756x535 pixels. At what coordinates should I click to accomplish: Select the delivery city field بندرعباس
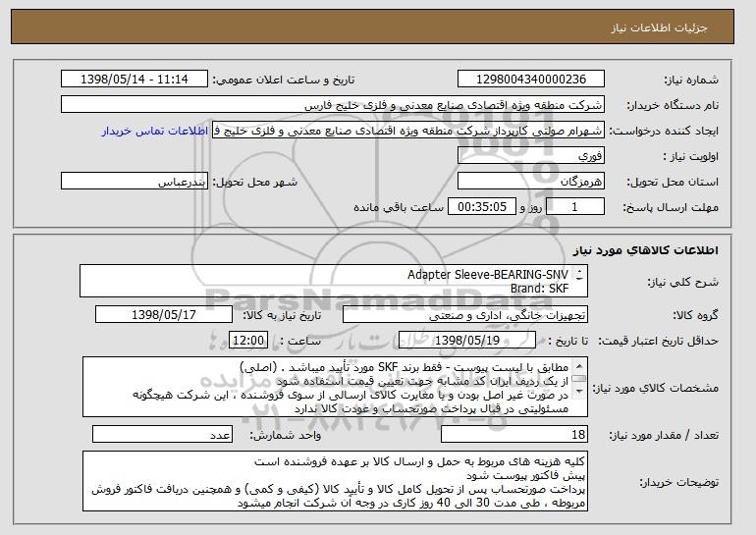click(x=135, y=182)
